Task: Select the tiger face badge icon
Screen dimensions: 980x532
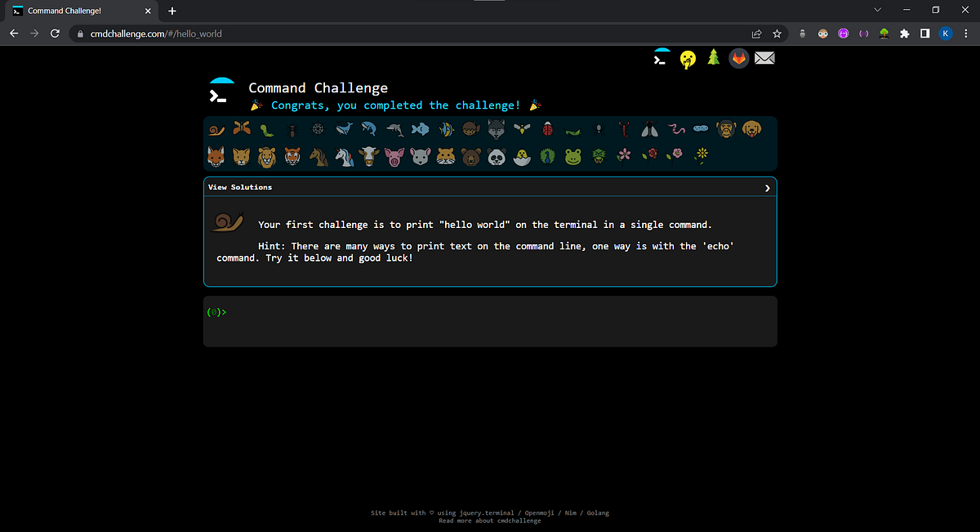Action: pos(292,155)
